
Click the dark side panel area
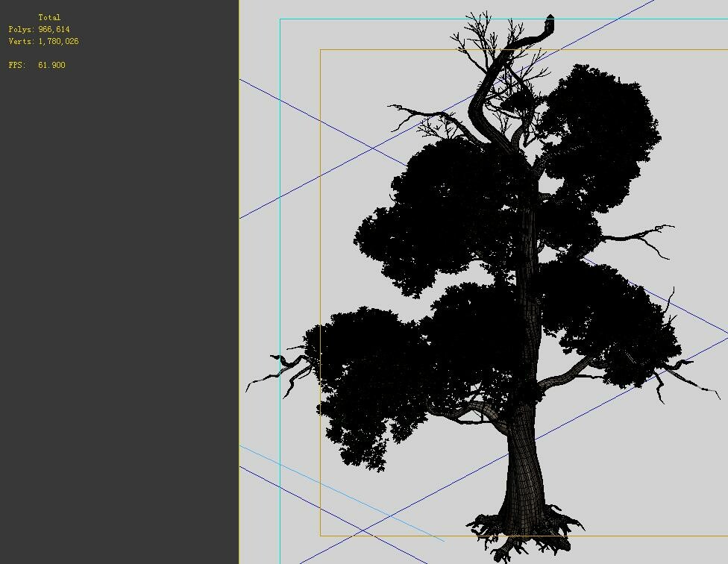pos(119,298)
